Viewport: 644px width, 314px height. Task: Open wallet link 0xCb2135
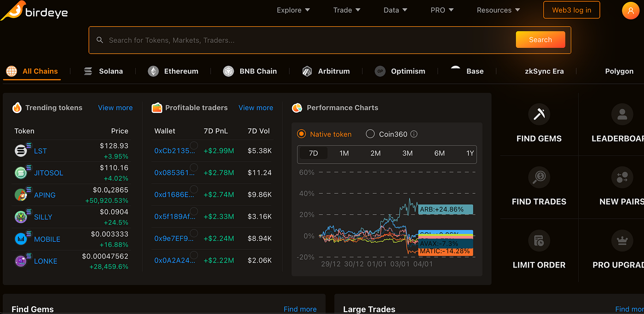point(174,151)
